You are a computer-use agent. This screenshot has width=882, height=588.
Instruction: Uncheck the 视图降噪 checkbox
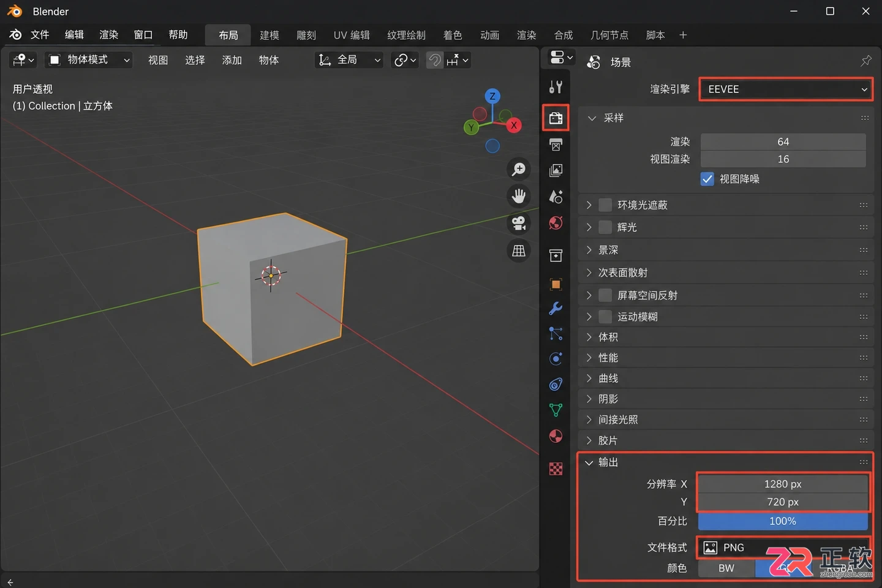tap(707, 179)
